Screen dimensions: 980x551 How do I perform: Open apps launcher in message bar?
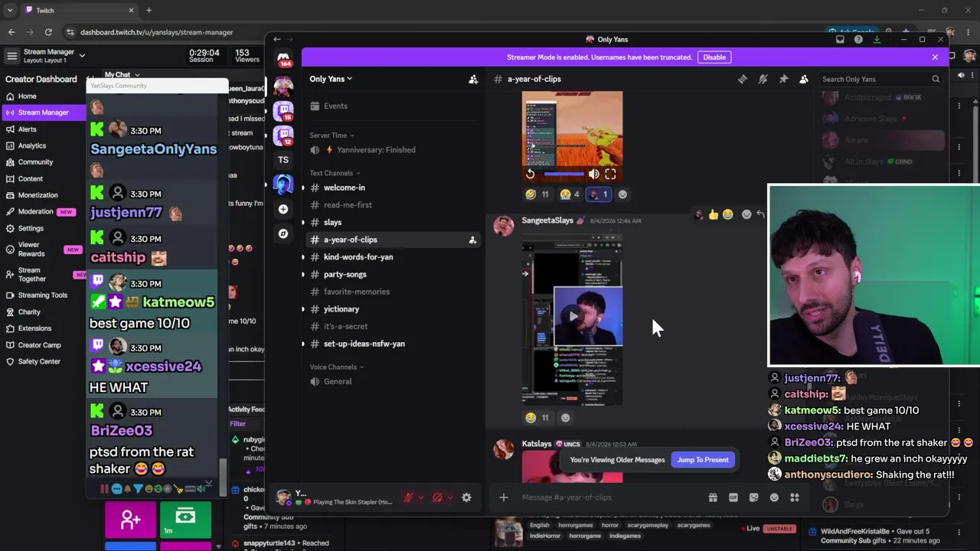tap(795, 497)
